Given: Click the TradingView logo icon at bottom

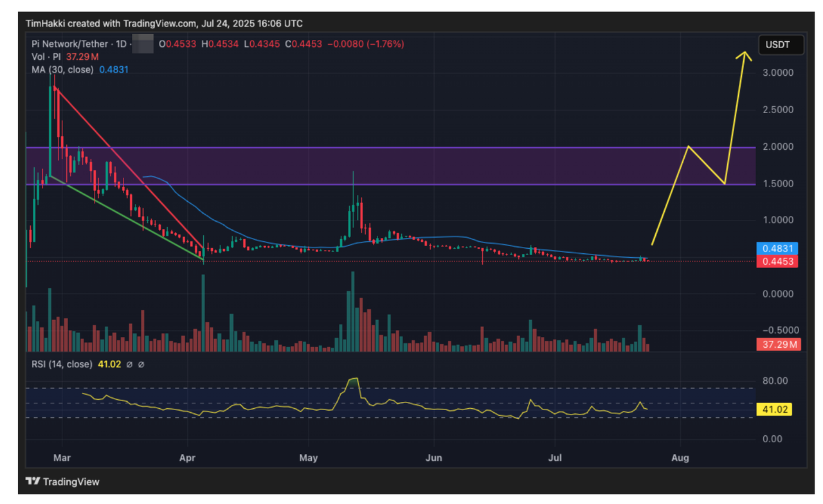Looking at the screenshot, I should [32, 482].
